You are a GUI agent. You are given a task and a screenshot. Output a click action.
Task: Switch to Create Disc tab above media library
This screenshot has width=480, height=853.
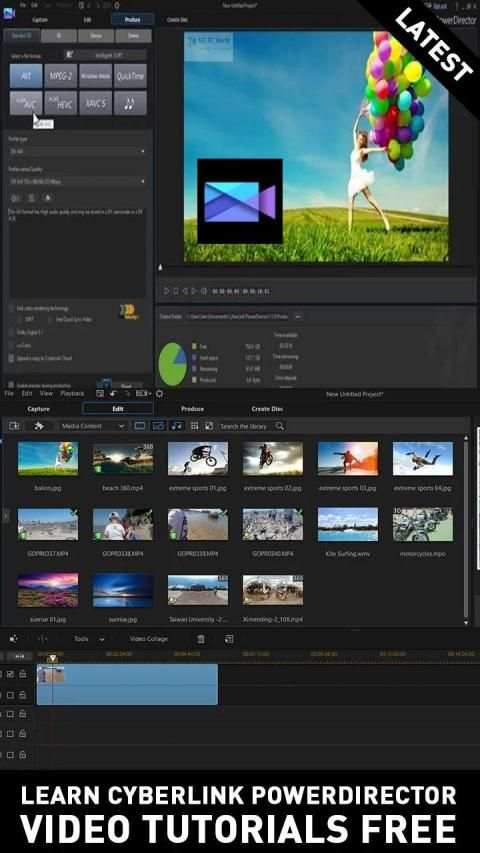pos(267,409)
